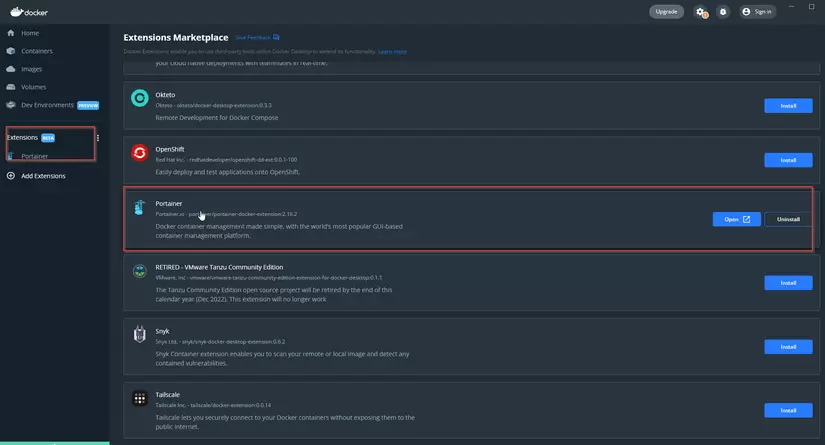Open the Learn more link

click(393, 52)
